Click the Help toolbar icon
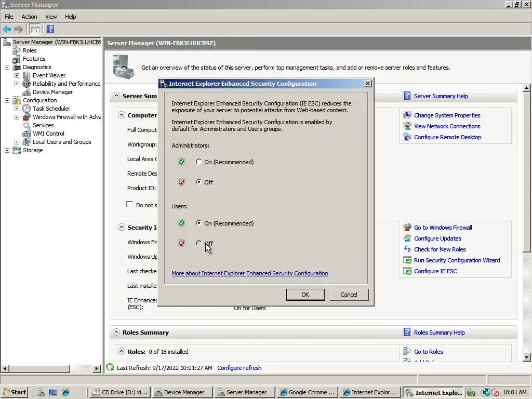The height and width of the screenshot is (399, 532). pos(50,29)
